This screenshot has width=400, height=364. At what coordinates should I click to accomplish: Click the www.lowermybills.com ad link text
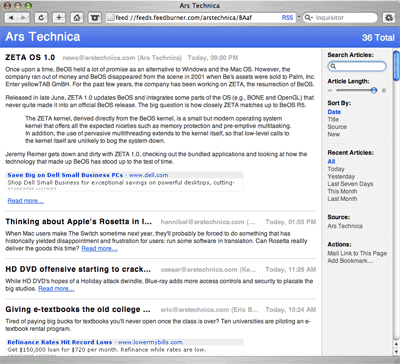tap(150, 342)
